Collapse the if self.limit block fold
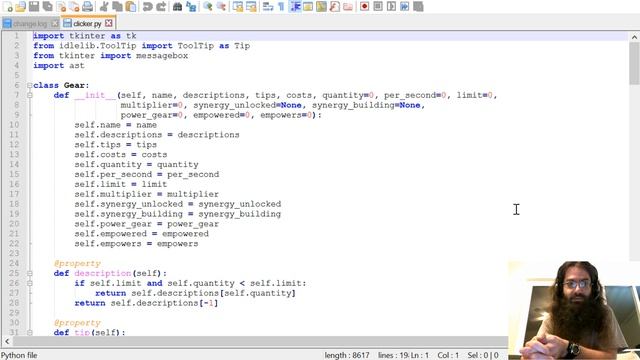This screenshot has height=360, width=640. click(29, 283)
